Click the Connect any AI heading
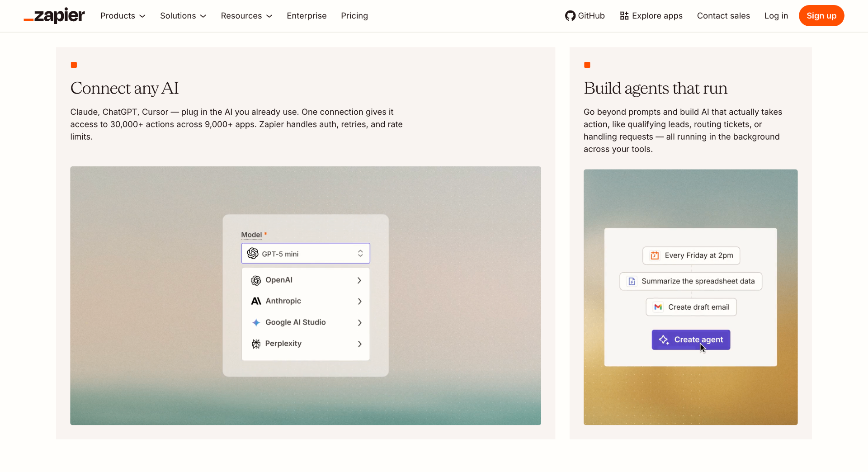 point(124,88)
